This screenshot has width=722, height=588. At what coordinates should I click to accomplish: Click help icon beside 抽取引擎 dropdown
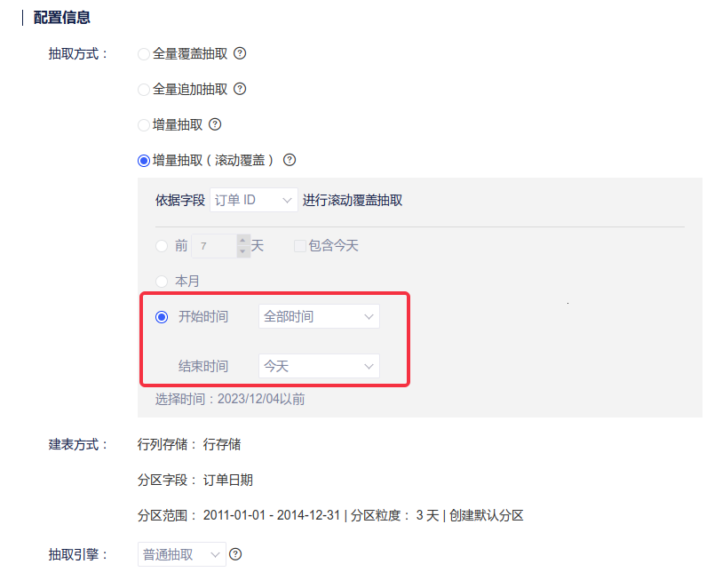point(235,554)
